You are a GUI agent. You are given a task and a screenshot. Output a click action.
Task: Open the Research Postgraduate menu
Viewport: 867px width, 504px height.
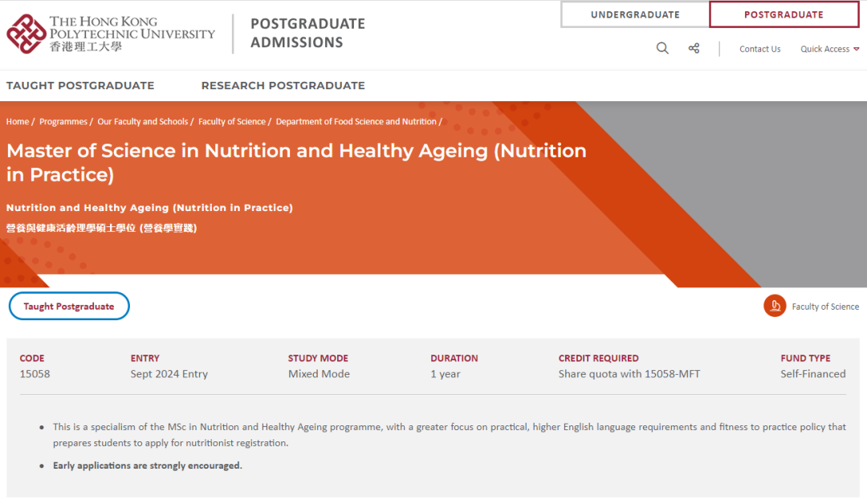tap(283, 86)
